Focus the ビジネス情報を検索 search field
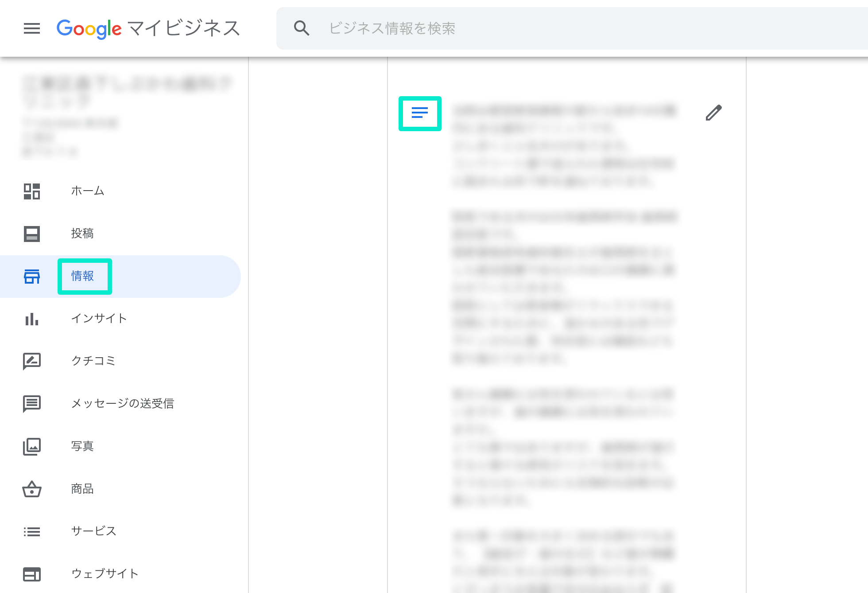Viewport: 868px width, 593px height. [571, 28]
